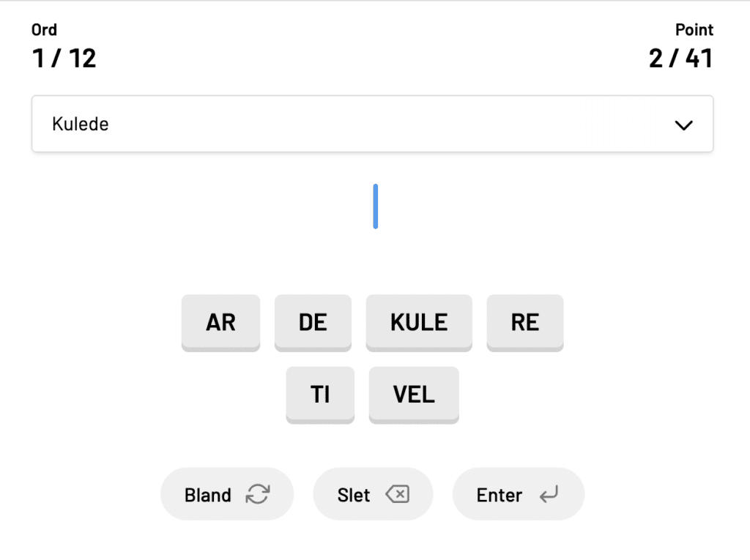Tap the TI syllable tile

pyautogui.click(x=320, y=394)
